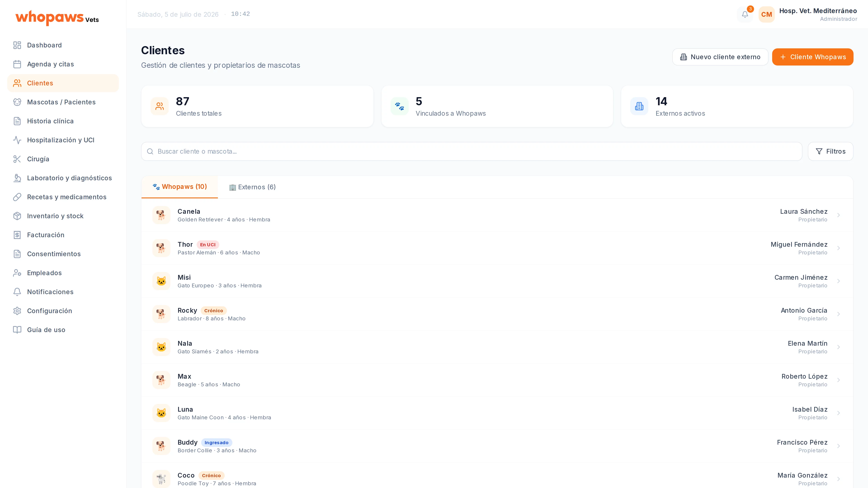Click the Agenda y citas calendar icon
This screenshot has height=488, width=868.
17,64
